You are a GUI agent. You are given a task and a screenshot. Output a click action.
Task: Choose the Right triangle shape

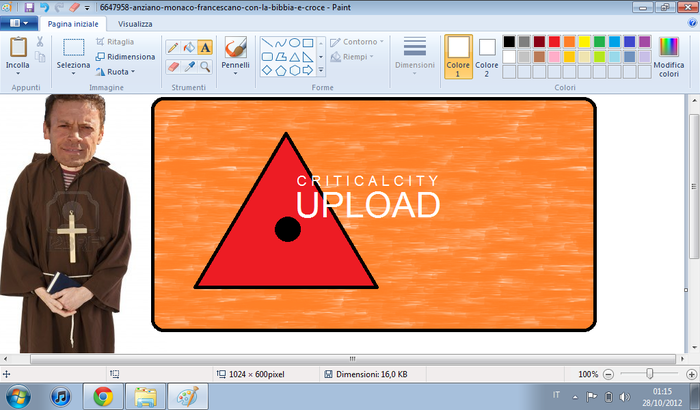[308, 57]
